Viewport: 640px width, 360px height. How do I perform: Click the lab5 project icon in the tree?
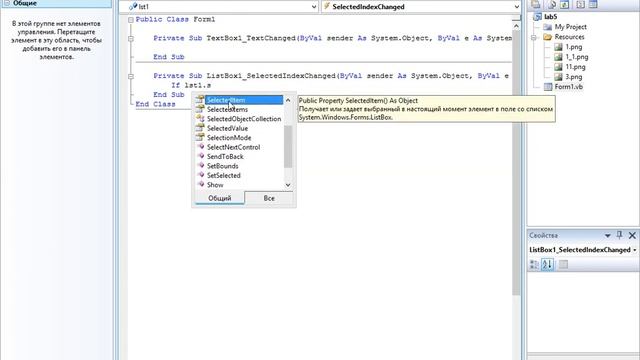pyautogui.click(x=538, y=17)
